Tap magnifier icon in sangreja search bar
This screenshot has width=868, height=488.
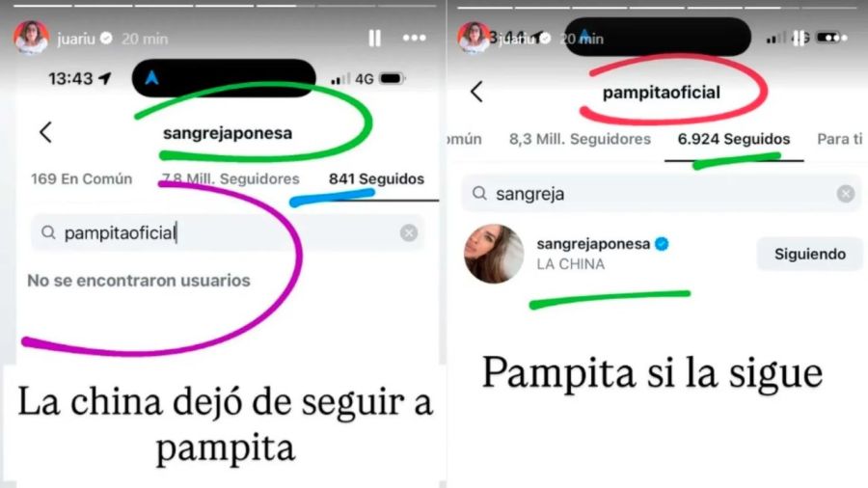click(479, 193)
